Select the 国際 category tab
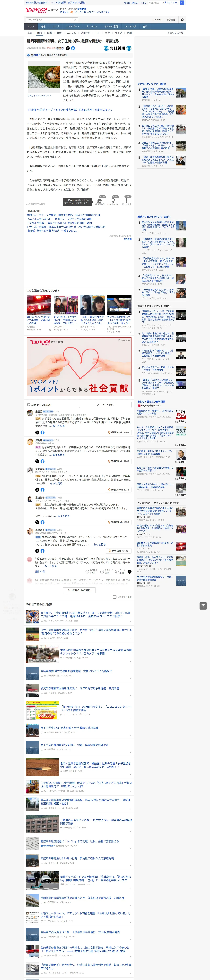The width and height of the screenshot is (210, 980). click(x=49, y=33)
